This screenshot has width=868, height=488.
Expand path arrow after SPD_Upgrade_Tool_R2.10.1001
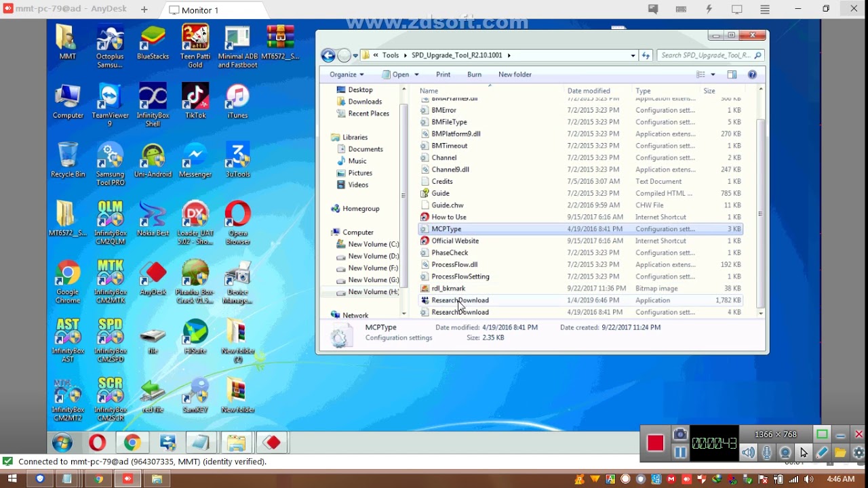(509, 56)
